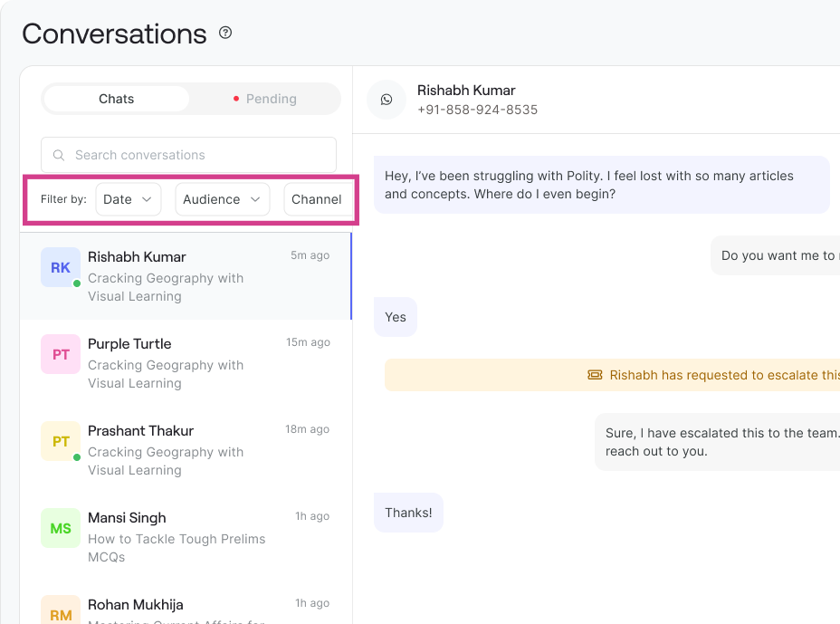Click Rishabh Kumar's name in chat header
This screenshot has height=624, width=840.
click(466, 91)
